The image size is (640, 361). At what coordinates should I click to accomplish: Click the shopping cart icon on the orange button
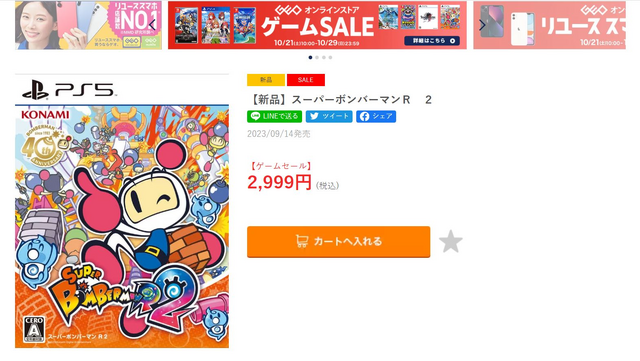(x=302, y=241)
